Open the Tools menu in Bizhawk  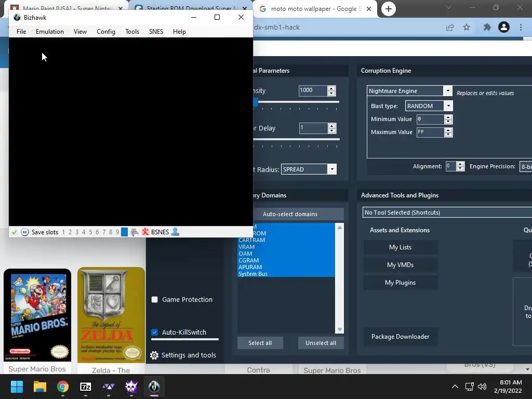(x=132, y=32)
